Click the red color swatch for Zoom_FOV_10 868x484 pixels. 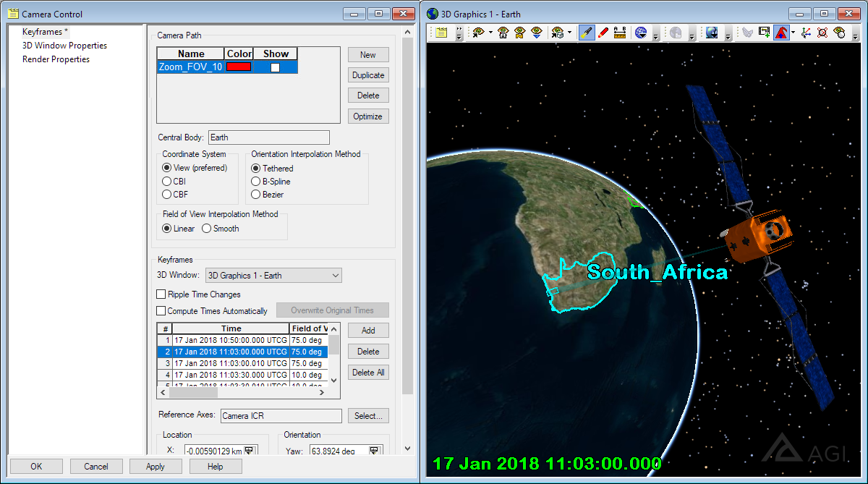pyautogui.click(x=239, y=67)
